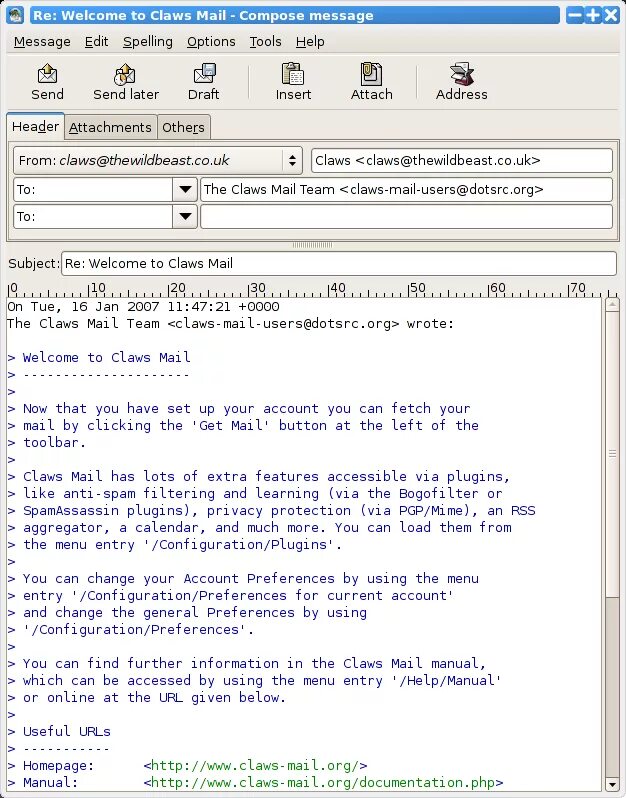Minimize the compose window
The height and width of the screenshot is (798, 626).
575,15
